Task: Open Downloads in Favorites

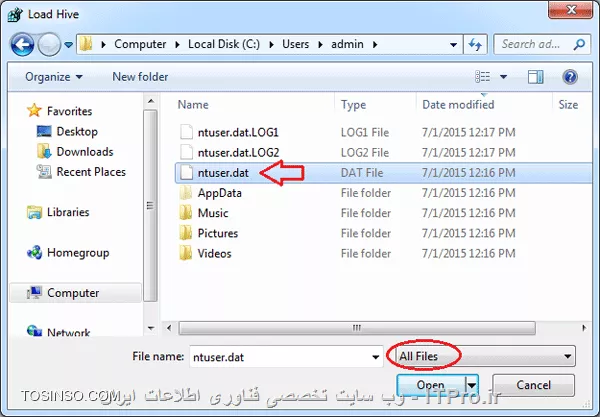Action: pos(85,152)
